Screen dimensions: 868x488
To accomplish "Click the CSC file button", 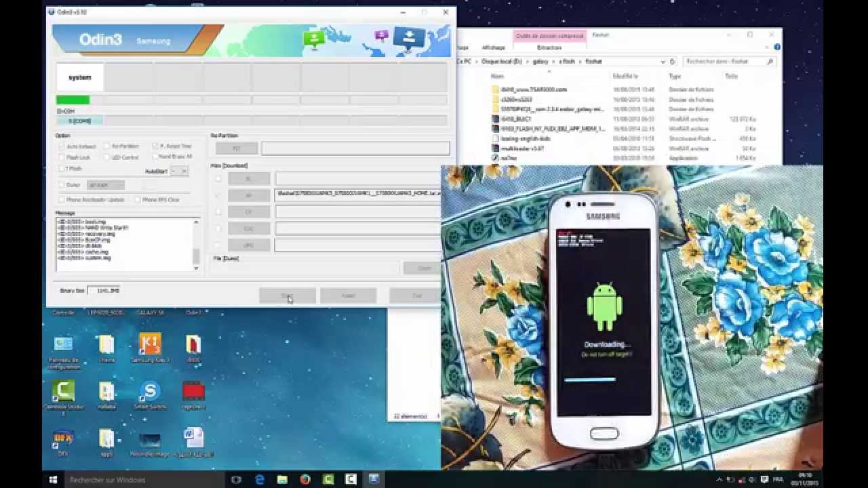I will click(249, 228).
